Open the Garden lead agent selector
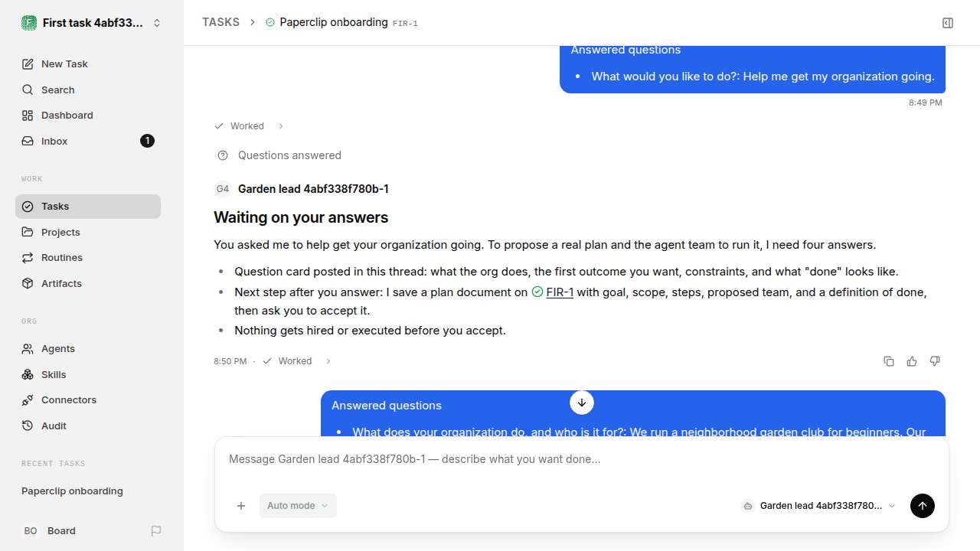This screenshot has width=980, height=551. 818,506
